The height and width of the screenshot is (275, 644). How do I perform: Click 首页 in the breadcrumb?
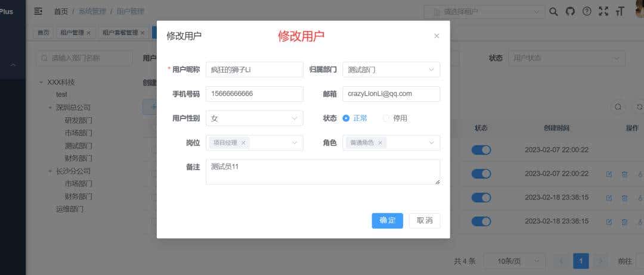pos(61,11)
